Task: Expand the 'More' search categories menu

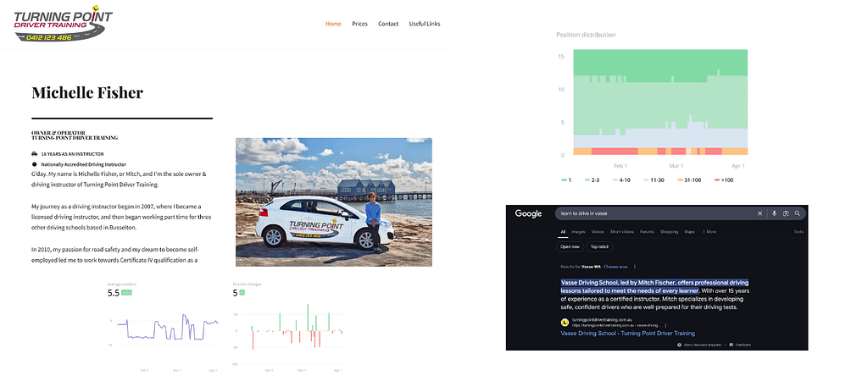Action: pos(709,231)
